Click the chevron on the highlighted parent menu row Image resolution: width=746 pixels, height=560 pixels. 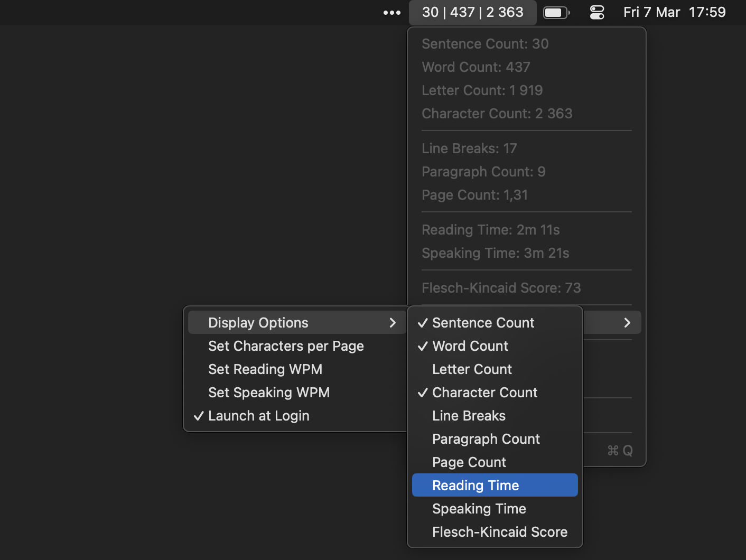click(627, 323)
